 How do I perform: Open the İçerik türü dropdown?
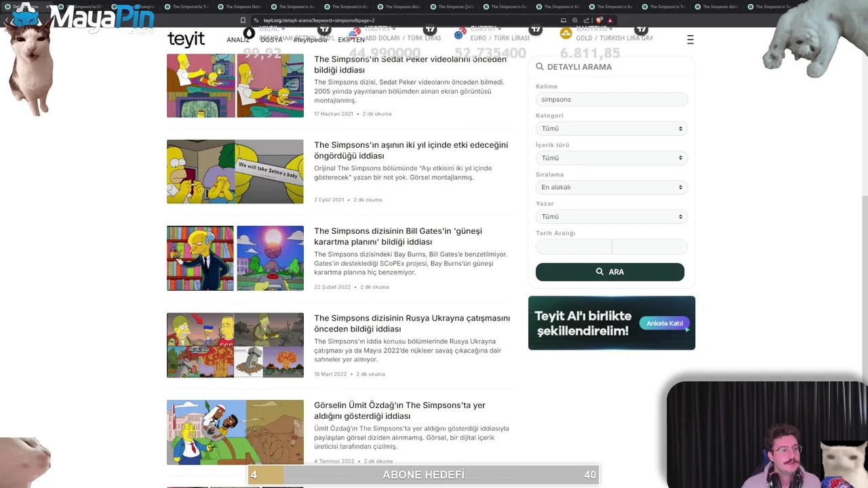611,158
